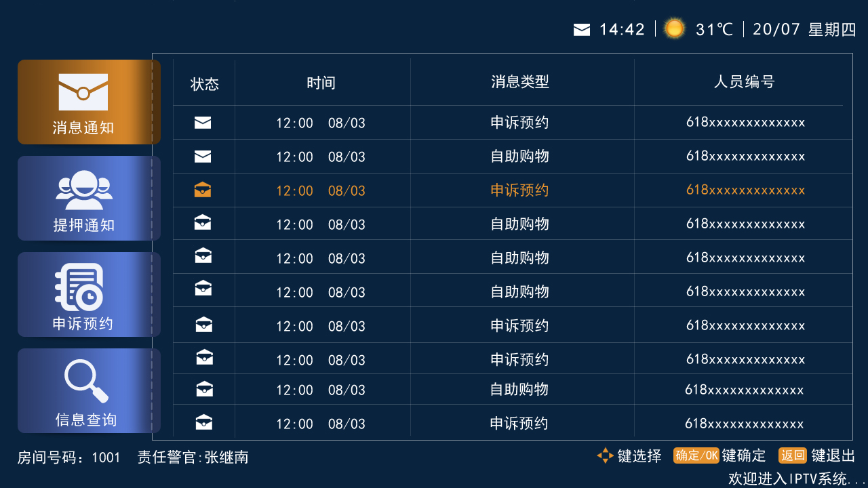
Task: Click the 时间 column header
Action: [321, 83]
